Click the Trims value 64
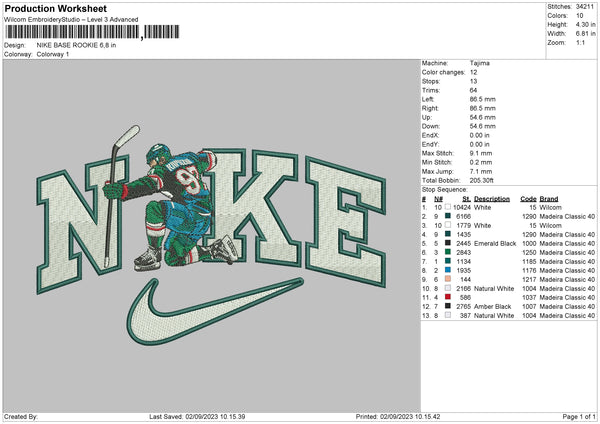 (473, 90)
